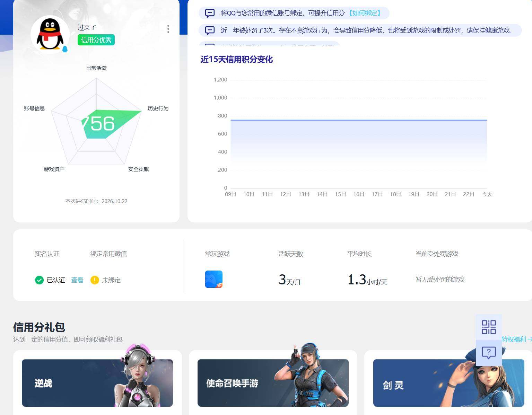Click the 信用分礼包 section heading
Image resolution: width=532 pixels, height=415 pixels.
coord(39,327)
